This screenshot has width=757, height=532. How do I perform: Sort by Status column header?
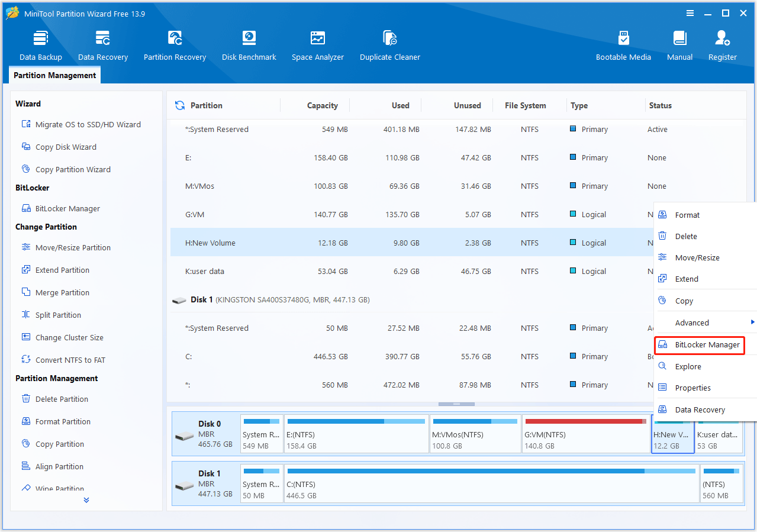click(x=660, y=105)
